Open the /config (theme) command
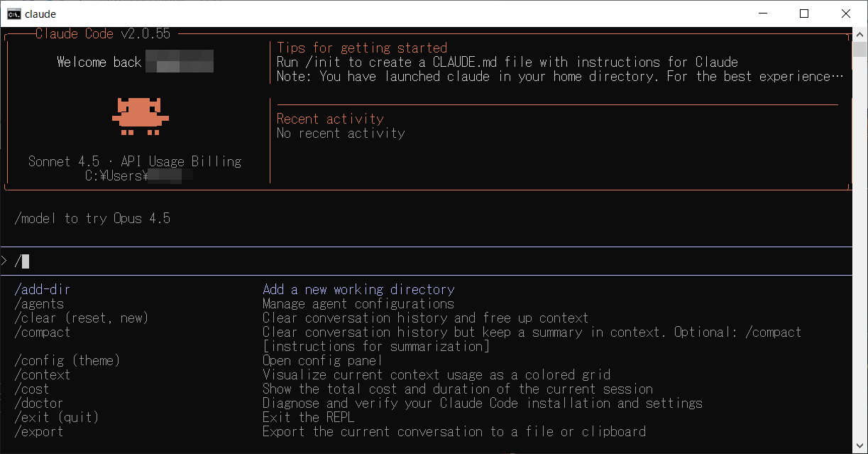This screenshot has width=868, height=454. point(67,360)
